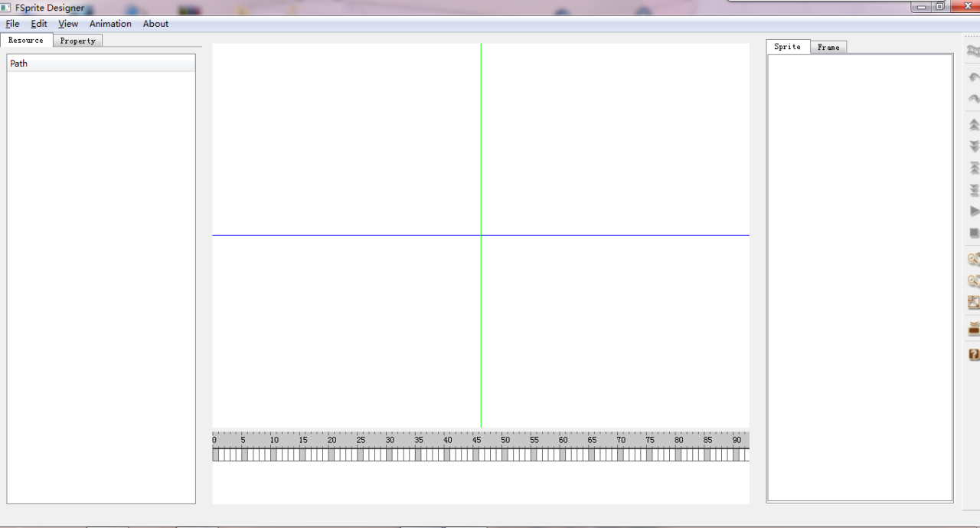This screenshot has width=980, height=528.
Task: Close the FSprite Designer window
Action: [965, 7]
